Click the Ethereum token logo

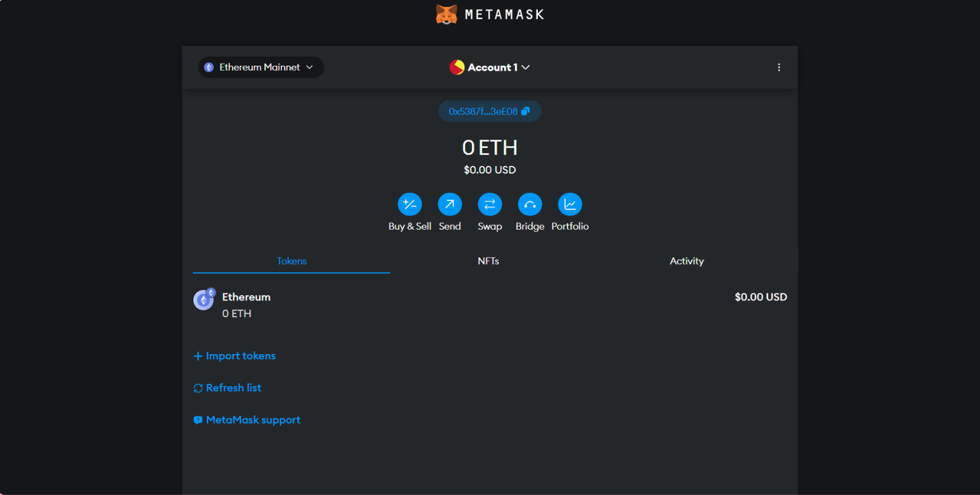click(204, 300)
